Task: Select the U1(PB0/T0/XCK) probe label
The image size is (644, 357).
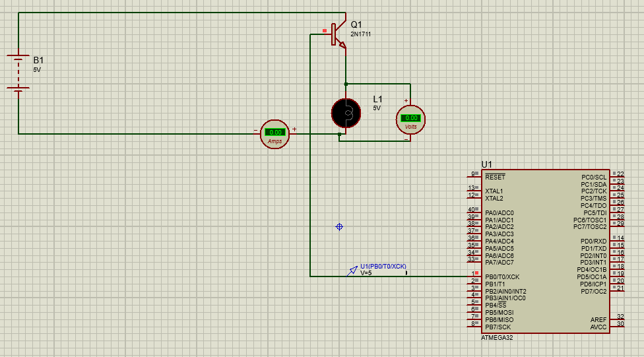Action: (x=383, y=266)
